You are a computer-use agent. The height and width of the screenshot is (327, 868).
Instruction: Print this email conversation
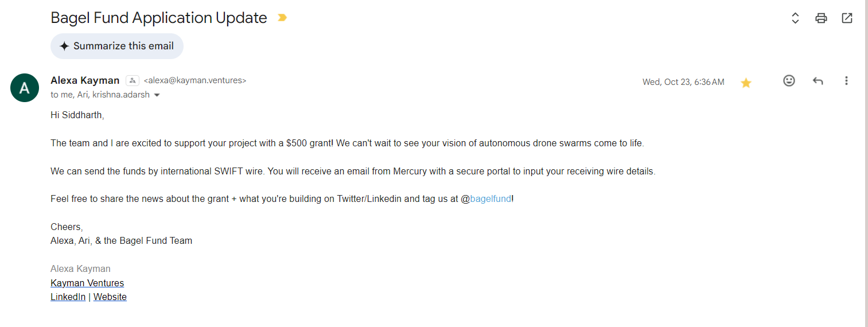tap(821, 18)
